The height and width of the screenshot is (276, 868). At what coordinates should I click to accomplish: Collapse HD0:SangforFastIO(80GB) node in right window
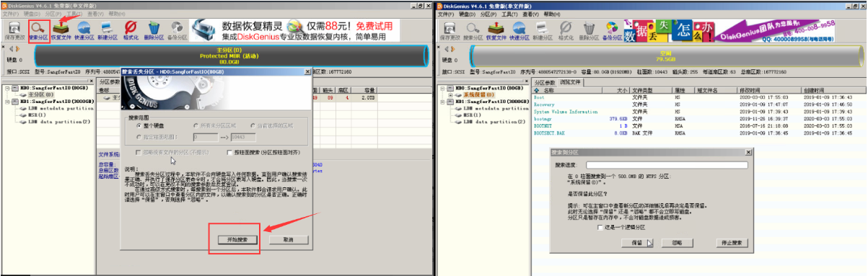(x=442, y=88)
